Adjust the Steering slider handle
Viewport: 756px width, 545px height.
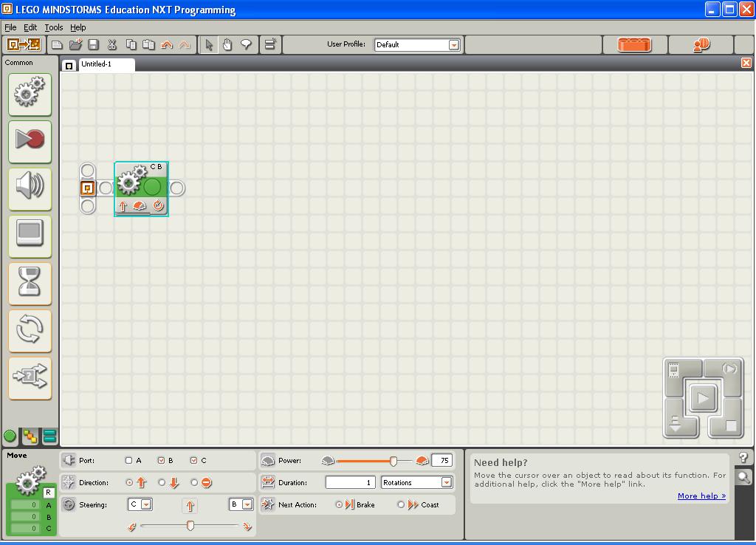[190, 525]
